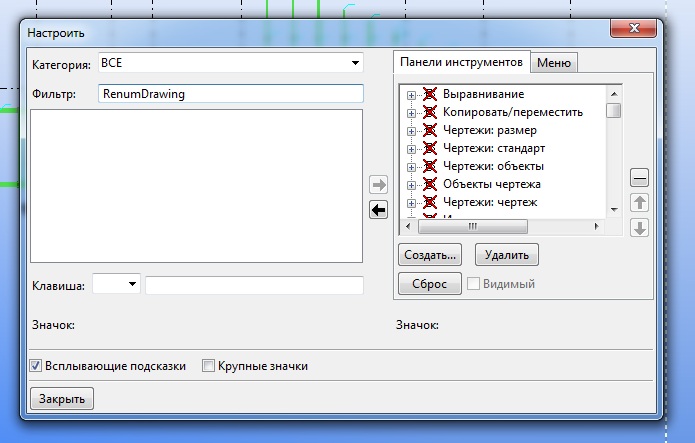695x443 pixels.
Task: Click the scroll-up arrow of toolbar list
Action: tap(614, 94)
